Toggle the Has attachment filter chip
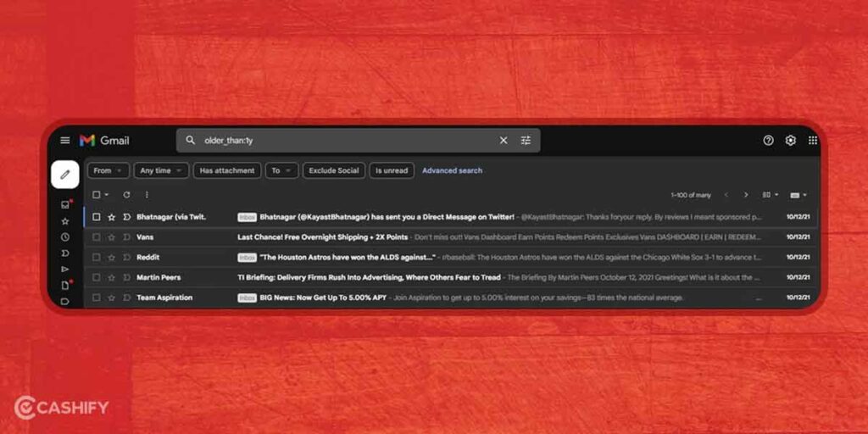868x434 pixels. [227, 170]
